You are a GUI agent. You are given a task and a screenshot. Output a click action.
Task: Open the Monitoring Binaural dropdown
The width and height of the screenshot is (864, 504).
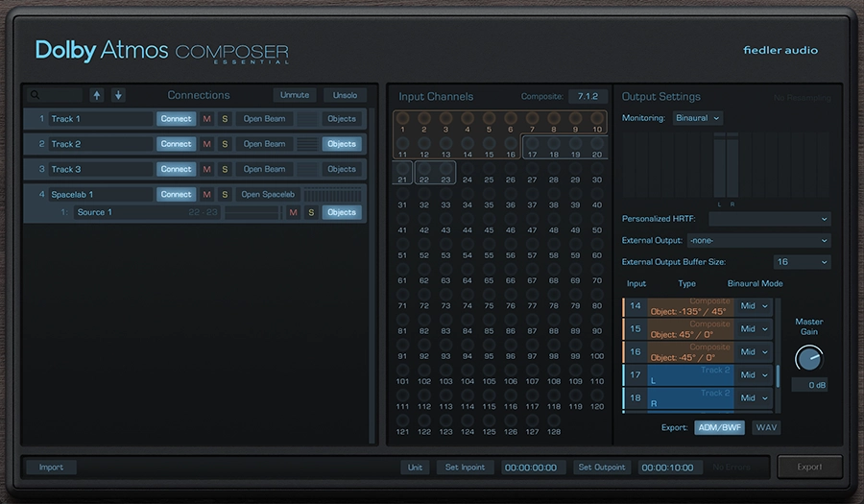[698, 118]
